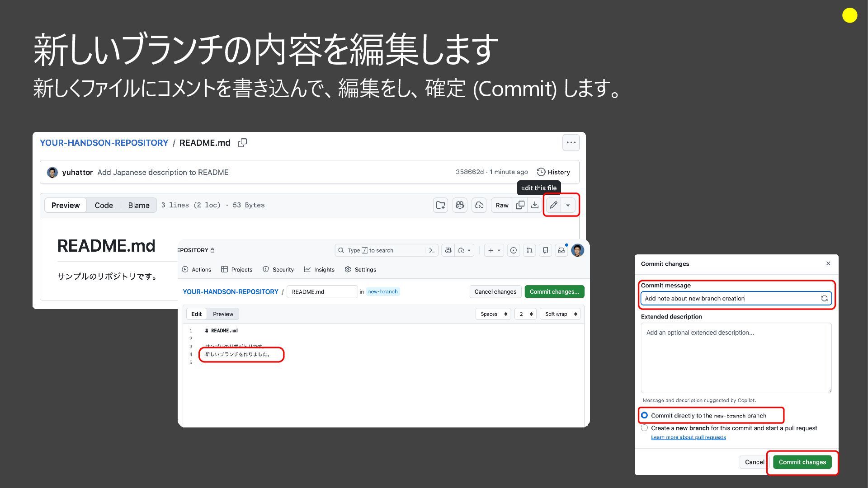Click regenerate commit message icon

click(x=824, y=298)
